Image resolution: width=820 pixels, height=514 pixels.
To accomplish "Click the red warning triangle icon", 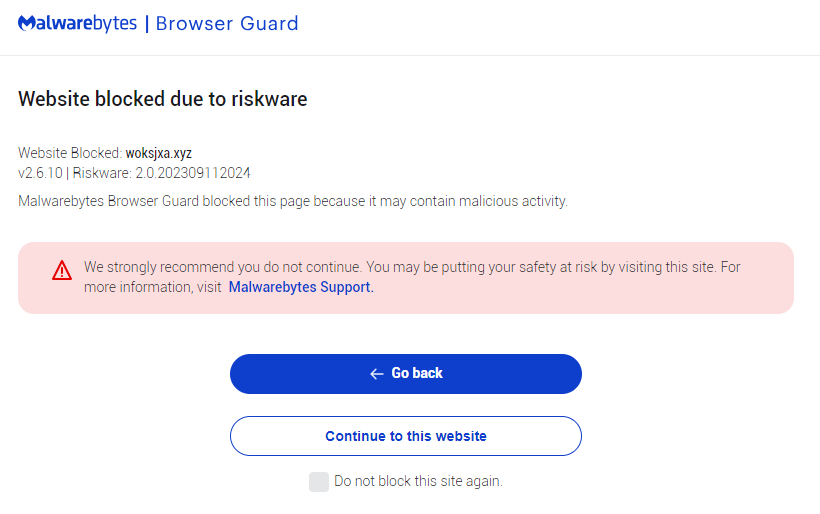I will 62,270.
